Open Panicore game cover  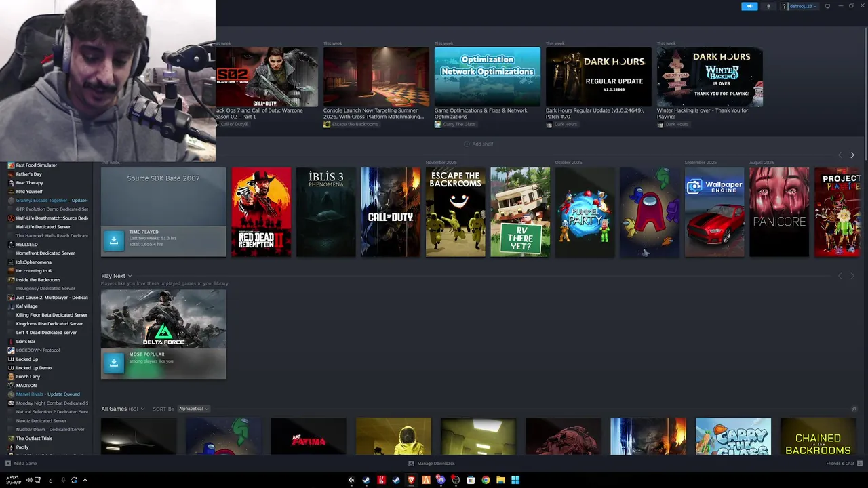[779, 212]
